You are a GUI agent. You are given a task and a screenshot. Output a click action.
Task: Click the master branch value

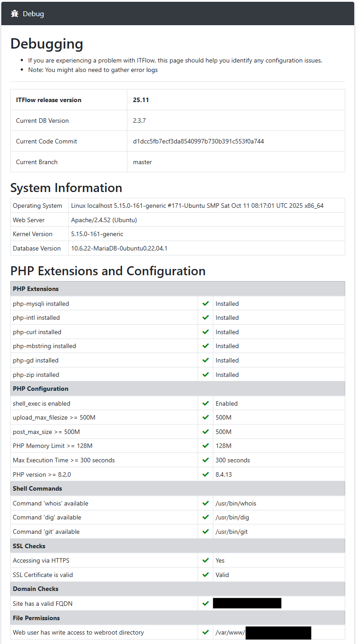[x=142, y=162]
